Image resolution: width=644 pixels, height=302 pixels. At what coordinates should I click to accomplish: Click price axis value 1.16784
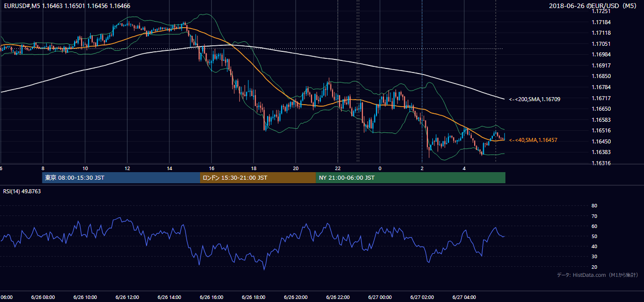click(601, 87)
